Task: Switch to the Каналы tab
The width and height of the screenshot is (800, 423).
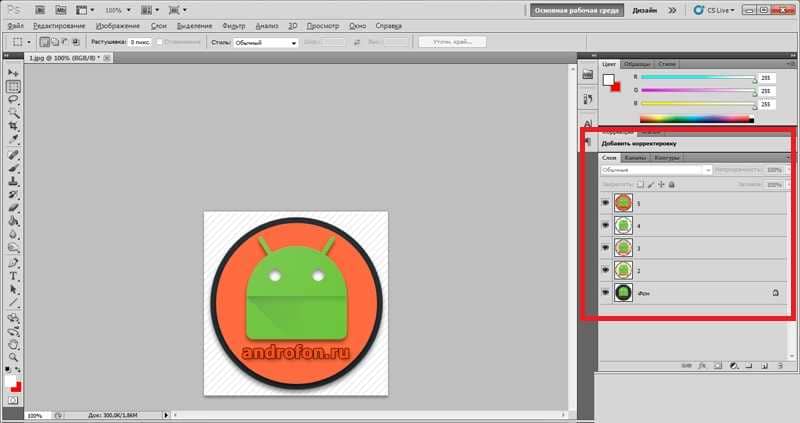Action: coord(635,158)
